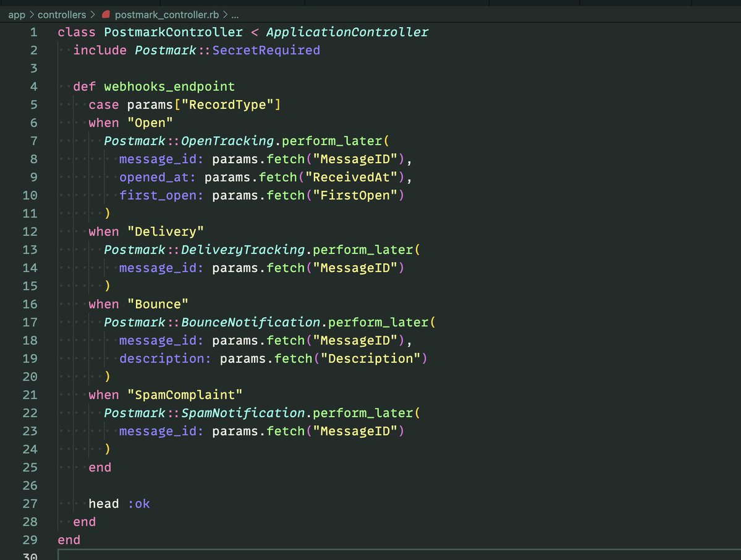Click "Description" string on line 19
The width and height of the screenshot is (741, 560).
click(370, 358)
